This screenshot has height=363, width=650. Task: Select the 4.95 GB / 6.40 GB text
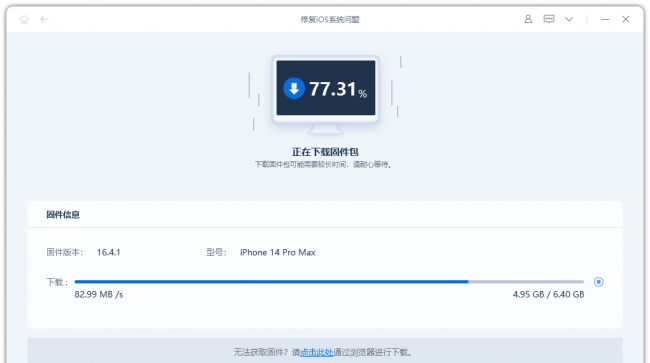tap(548, 295)
